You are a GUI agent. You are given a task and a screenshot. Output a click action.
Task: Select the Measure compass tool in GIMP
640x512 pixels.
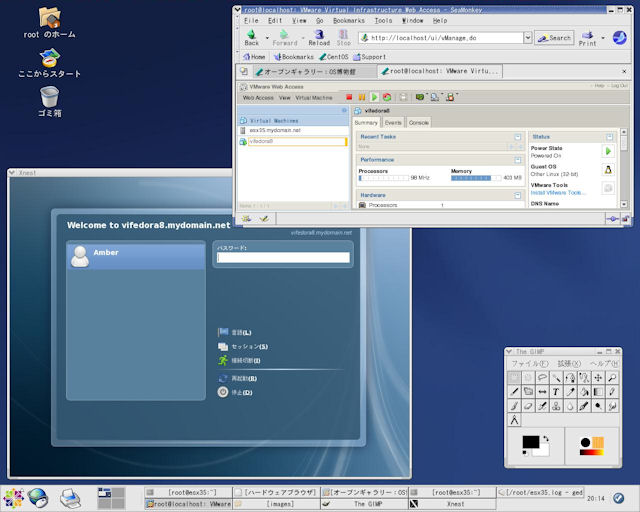click(514, 420)
